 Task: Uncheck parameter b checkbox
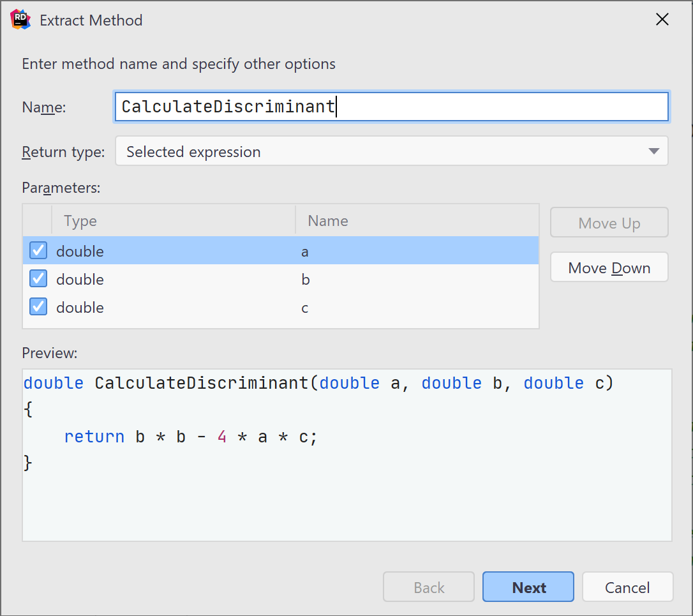pyautogui.click(x=38, y=278)
